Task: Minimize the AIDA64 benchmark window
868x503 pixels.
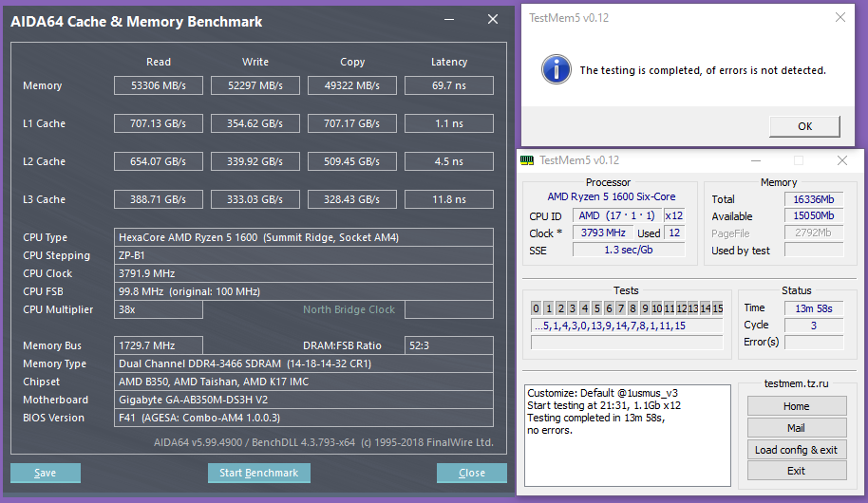Action: [x=449, y=19]
